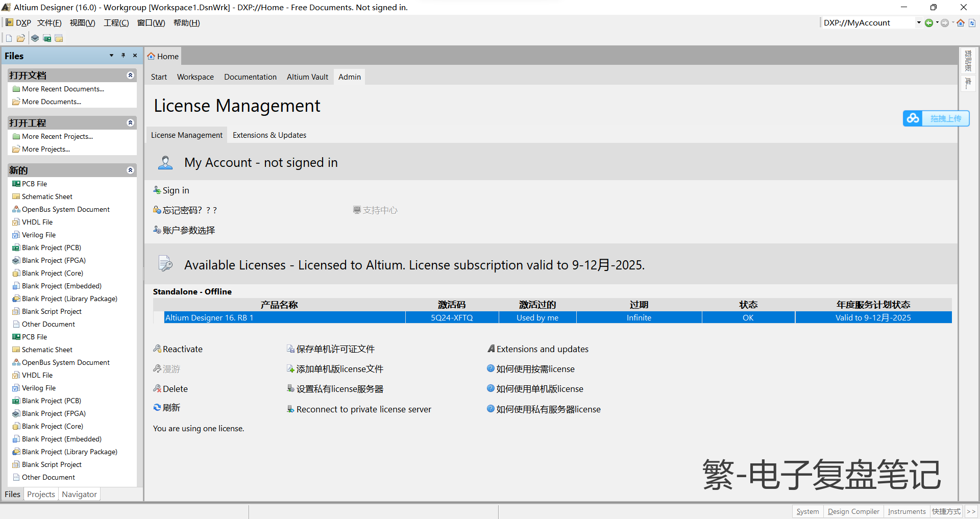Click the 忘记密码 lock icon

157,210
